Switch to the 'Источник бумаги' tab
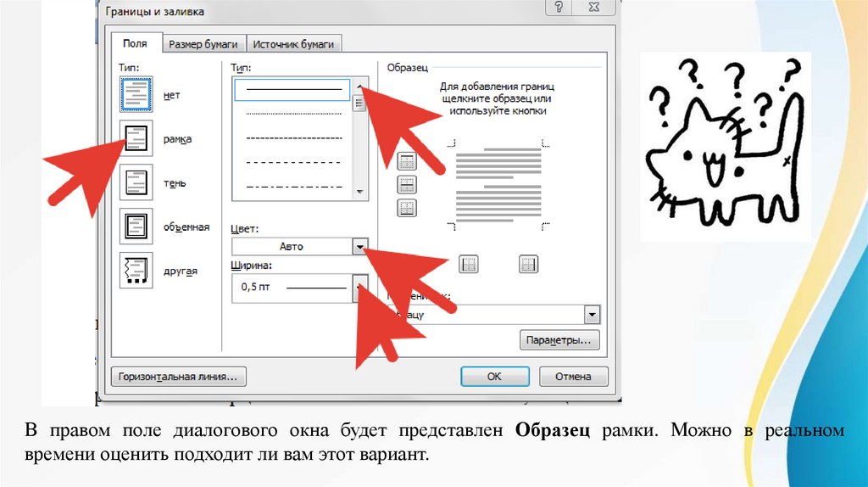 (x=293, y=44)
